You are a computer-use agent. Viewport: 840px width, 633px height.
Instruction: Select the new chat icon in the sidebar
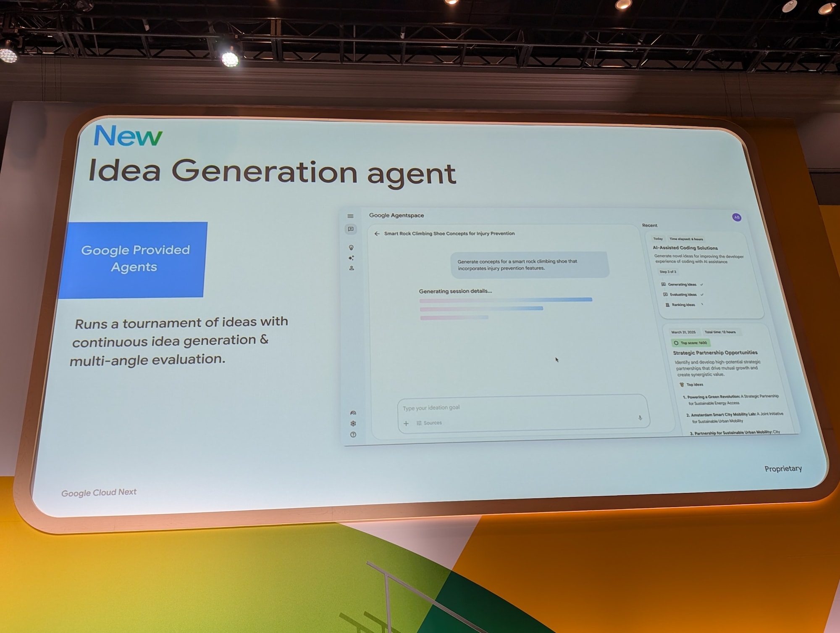(351, 229)
